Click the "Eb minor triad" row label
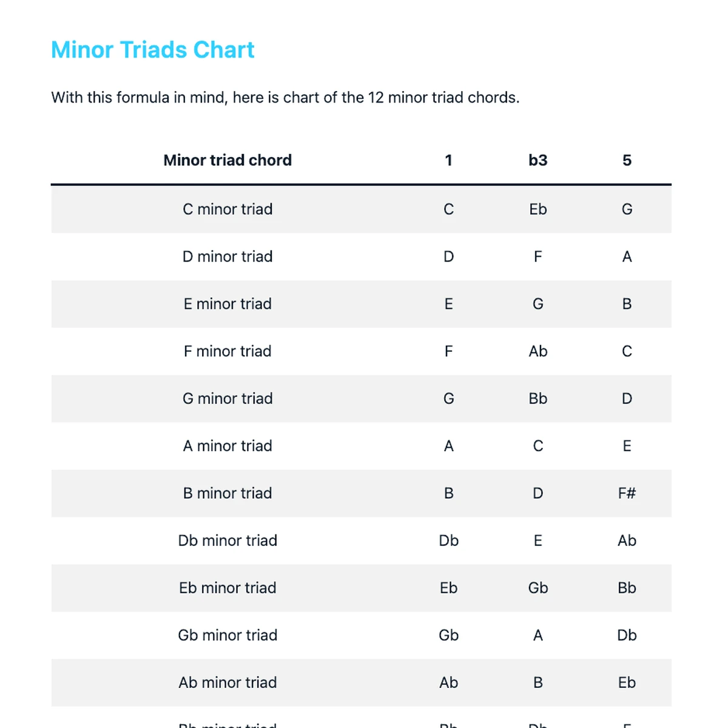This screenshot has width=728, height=728. pos(227,588)
